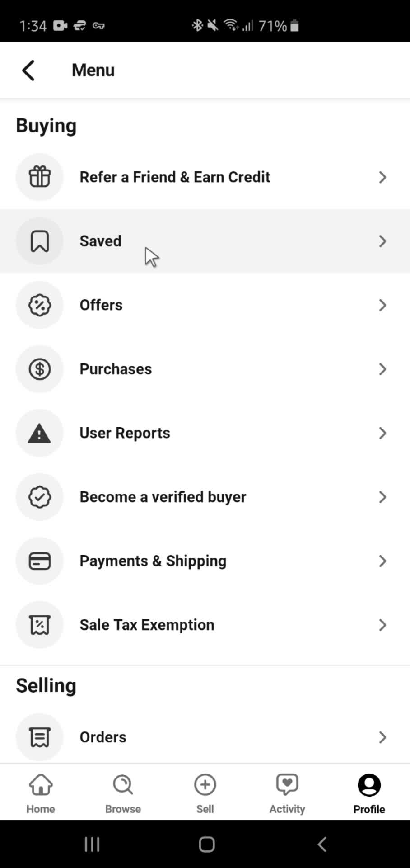Tap the Android recent apps button

click(92, 844)
